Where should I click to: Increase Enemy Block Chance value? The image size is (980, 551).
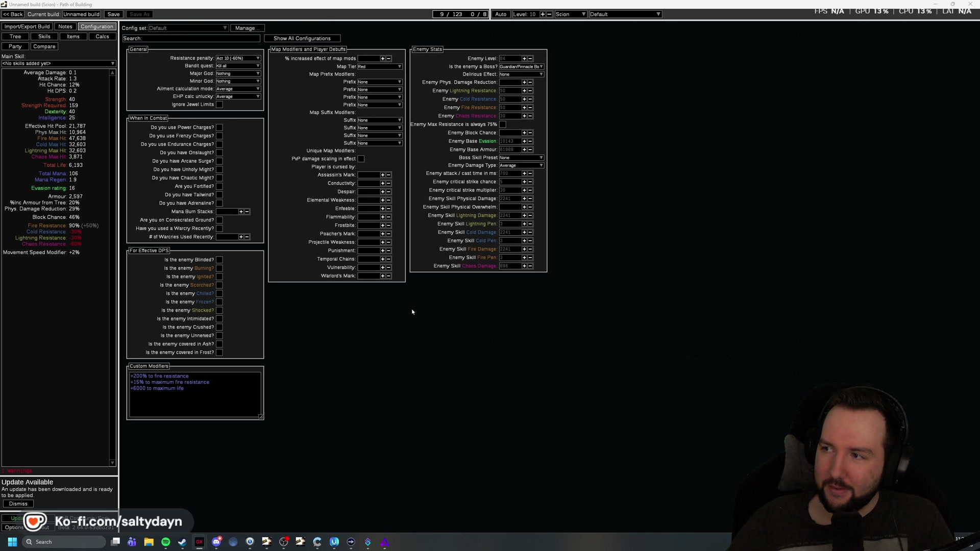(524, 133)
